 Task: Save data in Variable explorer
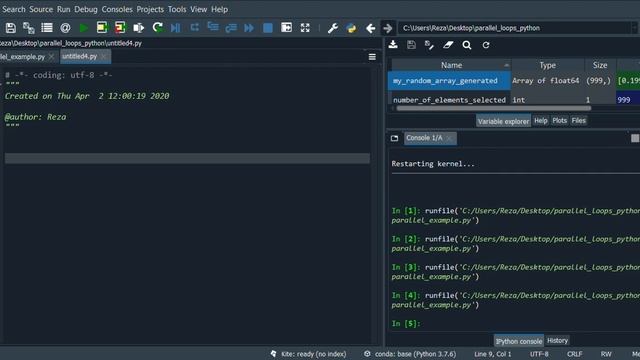[x=411, y=45]
